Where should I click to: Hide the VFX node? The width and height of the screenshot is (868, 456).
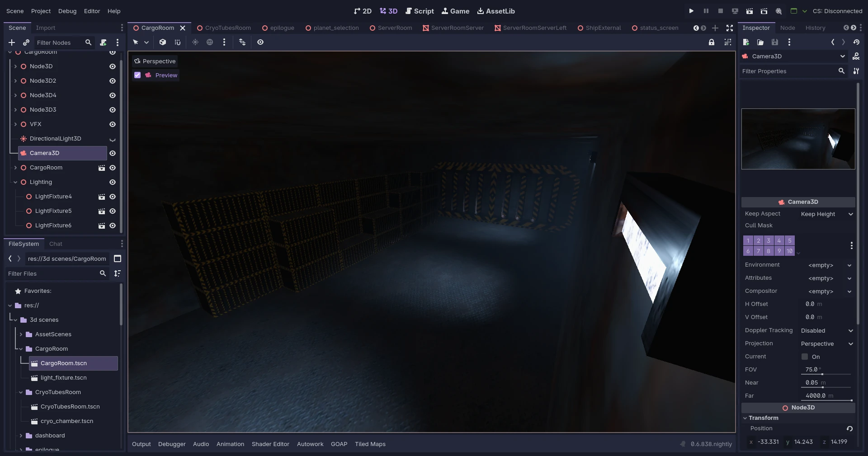pos(113,124)
